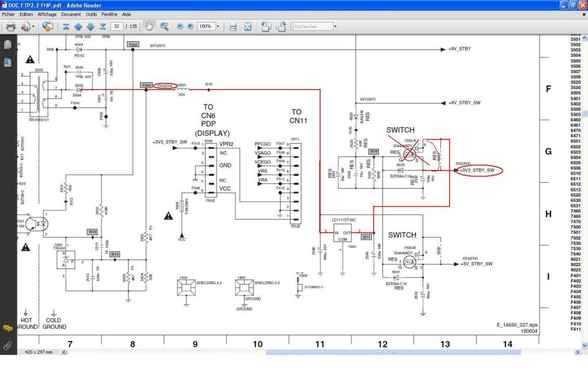Click the horizontal scrollbar left arrow
This screenshot has width=588, height=368.
pyautogui.click(x=64, y=352)
